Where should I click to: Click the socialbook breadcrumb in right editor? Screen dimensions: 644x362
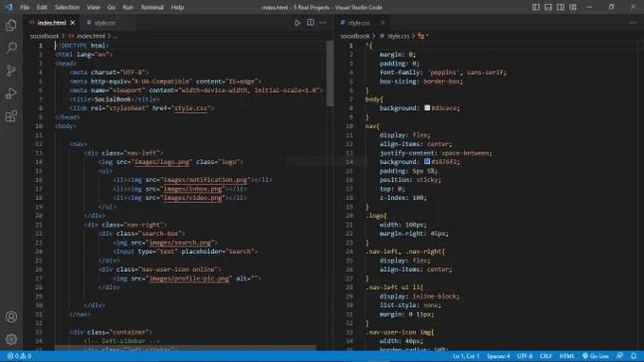[x=355, y=36]
